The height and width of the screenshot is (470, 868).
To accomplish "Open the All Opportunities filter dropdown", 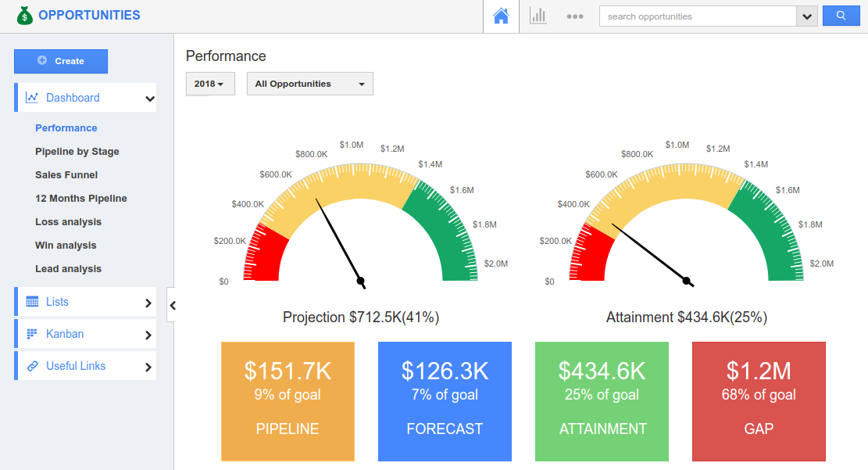I will tap(309, 84).
